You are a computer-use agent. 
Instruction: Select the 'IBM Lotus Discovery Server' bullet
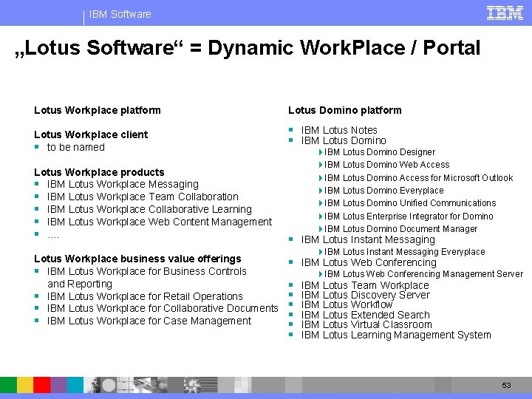366,295
